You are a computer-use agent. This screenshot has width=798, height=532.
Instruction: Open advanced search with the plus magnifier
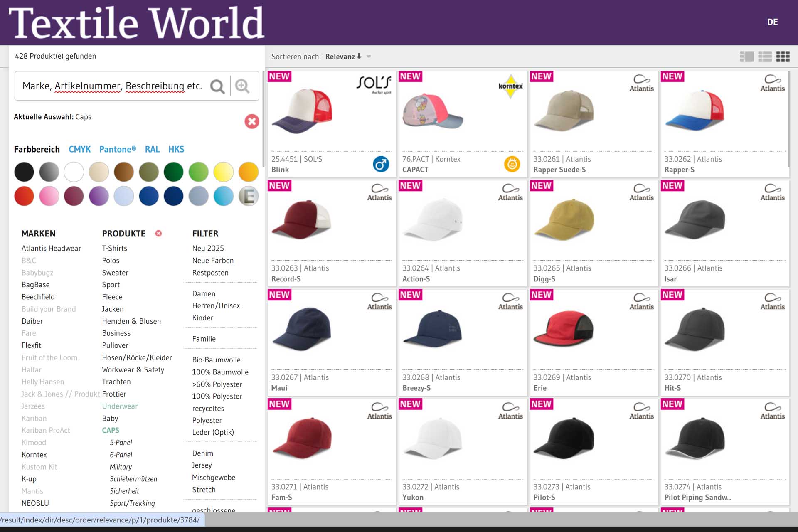click(242, 86)
